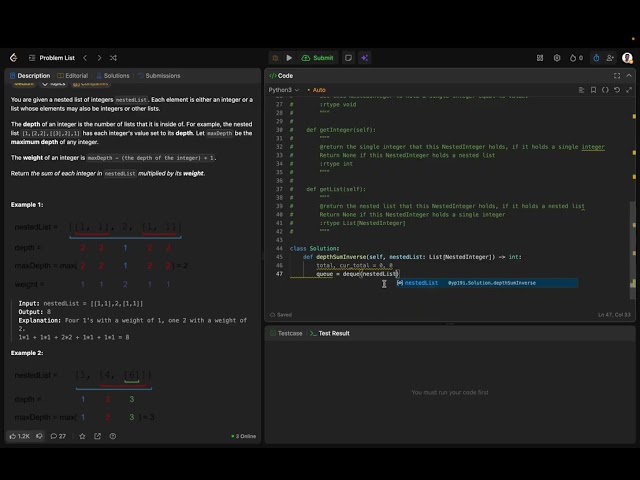This screenshot has width=640, height=480.
Task: Start the timer clock icon
Action: tap(596, 58)
